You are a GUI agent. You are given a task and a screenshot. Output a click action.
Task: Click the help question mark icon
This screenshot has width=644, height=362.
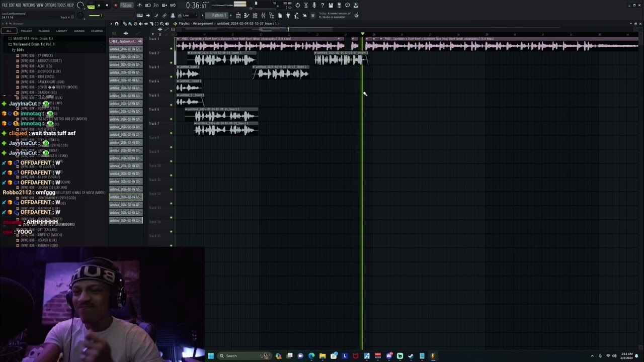323,6
